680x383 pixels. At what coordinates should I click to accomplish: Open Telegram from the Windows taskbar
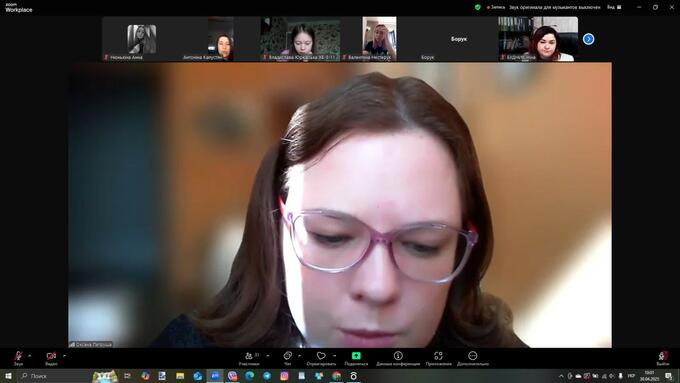267,376
